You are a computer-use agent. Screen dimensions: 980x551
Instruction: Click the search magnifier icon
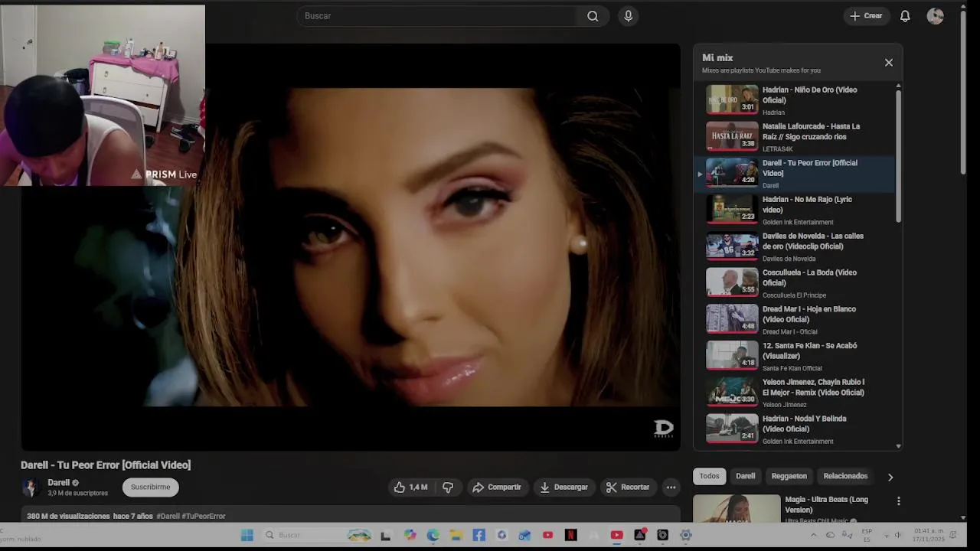[593, 16]
